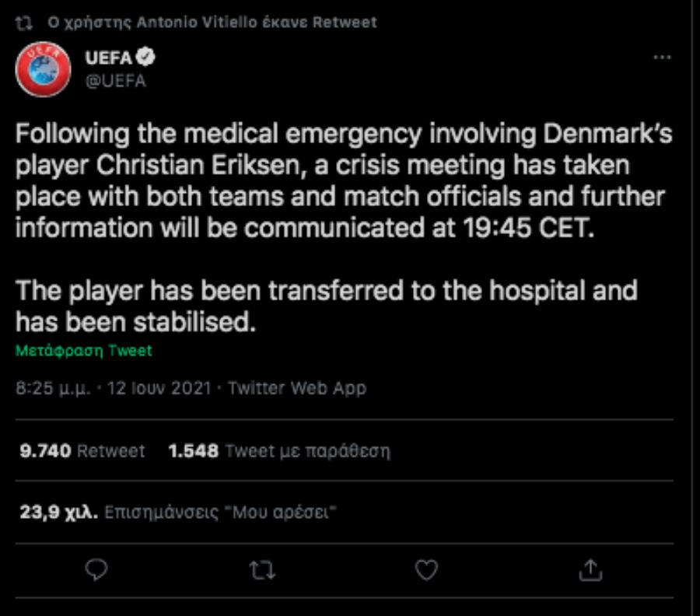This screenshot has width=700, height=616.
Task: Retweet the UEFA tweet
Action: (262, 570)
